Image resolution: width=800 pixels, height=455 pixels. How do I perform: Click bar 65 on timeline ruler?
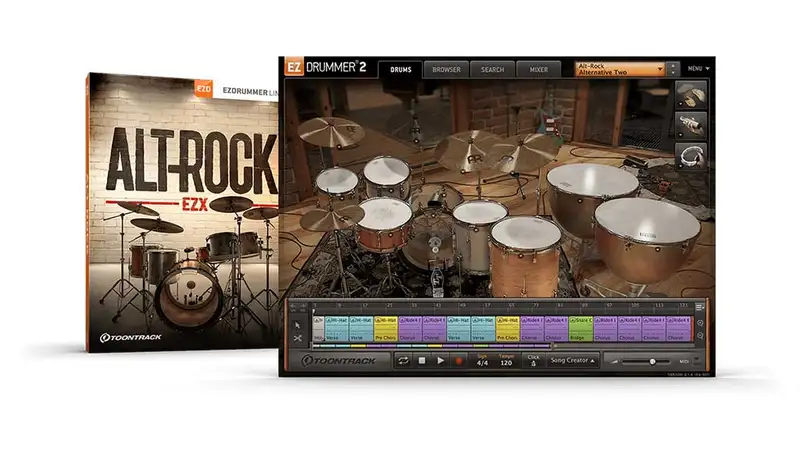(x=511, y=306)
